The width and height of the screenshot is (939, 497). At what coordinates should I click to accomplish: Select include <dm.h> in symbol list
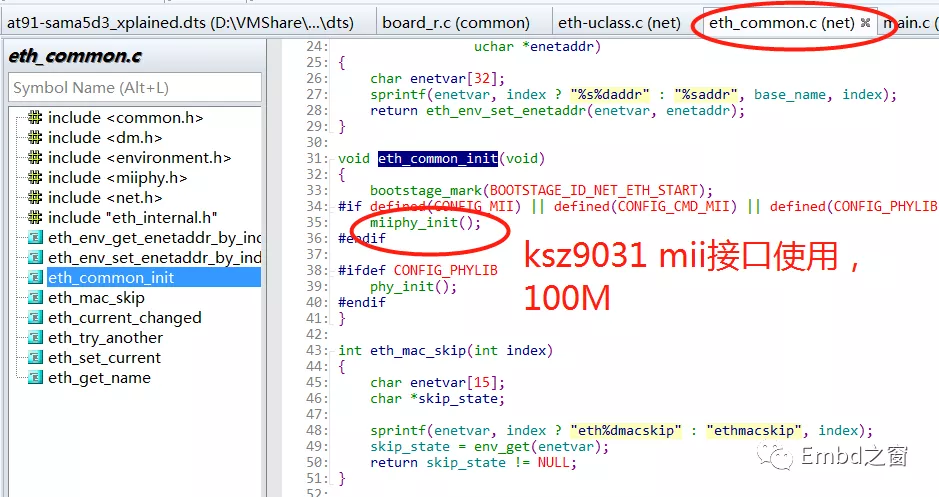click(x=105, y=137)
